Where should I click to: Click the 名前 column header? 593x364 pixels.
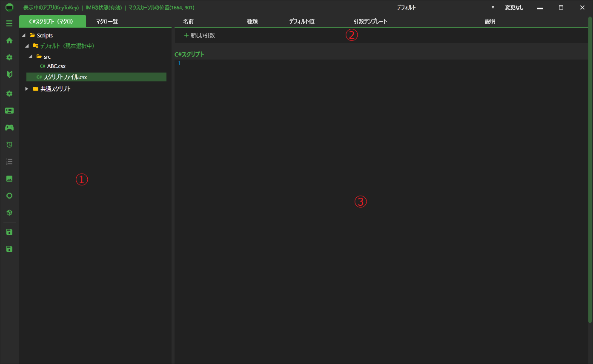pyautogui.click(x=189, y=21)
